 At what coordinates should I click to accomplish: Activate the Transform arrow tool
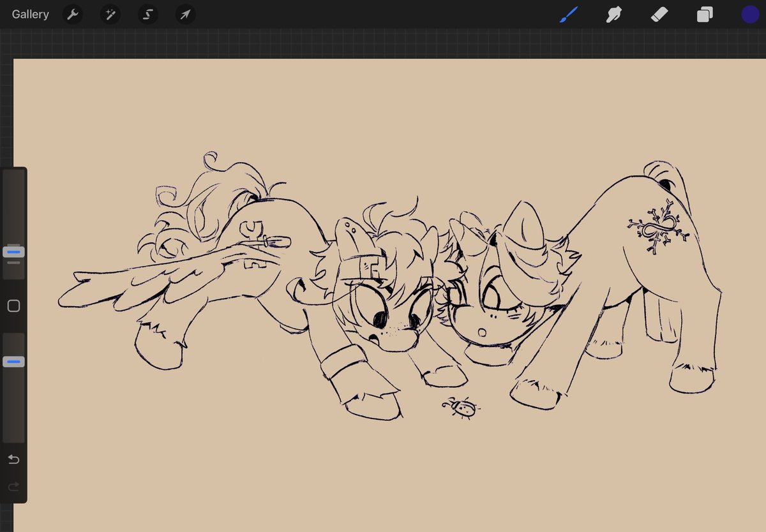click(x=185, y=14)
